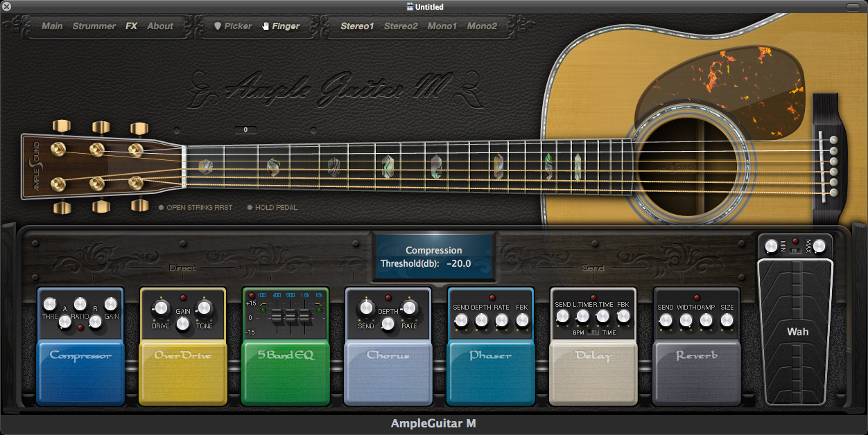Open the About tab
This screenshot has width=868, height=435.
coord(160,26)
